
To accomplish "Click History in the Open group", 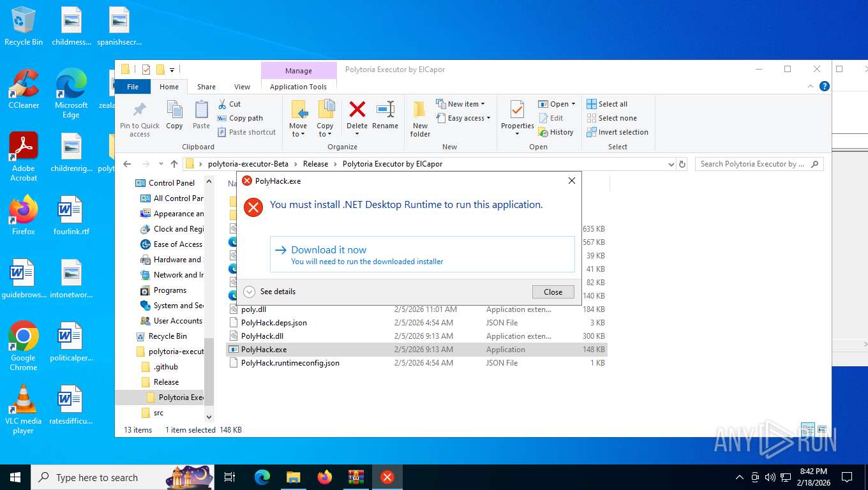I will pyautogui.click(x=556, y=132).
